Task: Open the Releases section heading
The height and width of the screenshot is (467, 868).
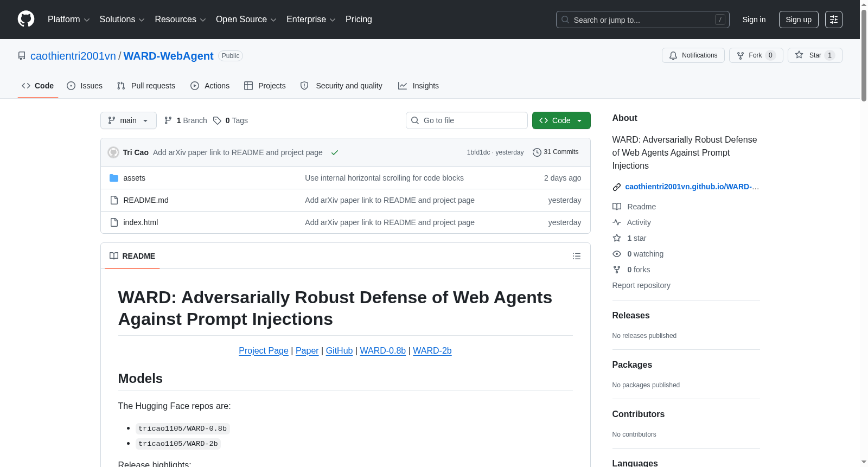Action: tap(631, 316)
